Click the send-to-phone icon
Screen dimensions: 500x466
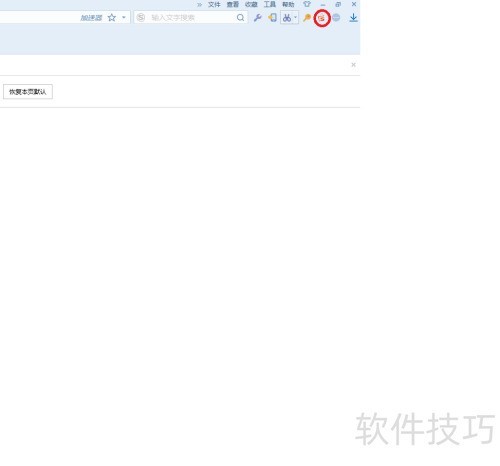273,18
